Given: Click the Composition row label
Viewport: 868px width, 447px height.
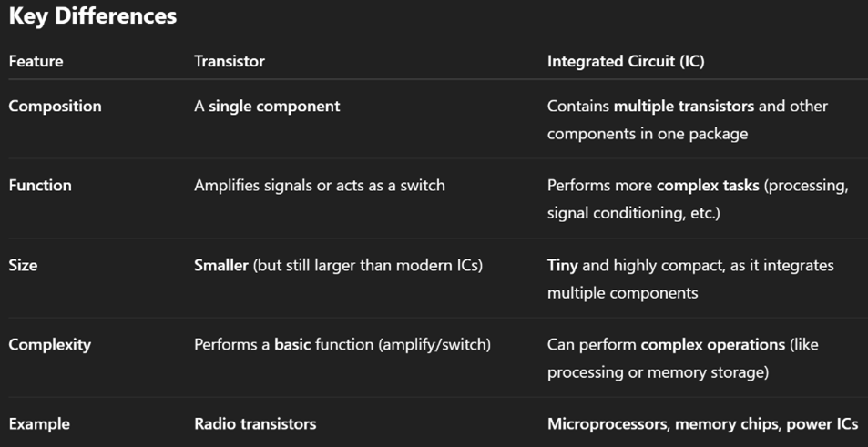Looking at the screenshot, I should point(55,107).
